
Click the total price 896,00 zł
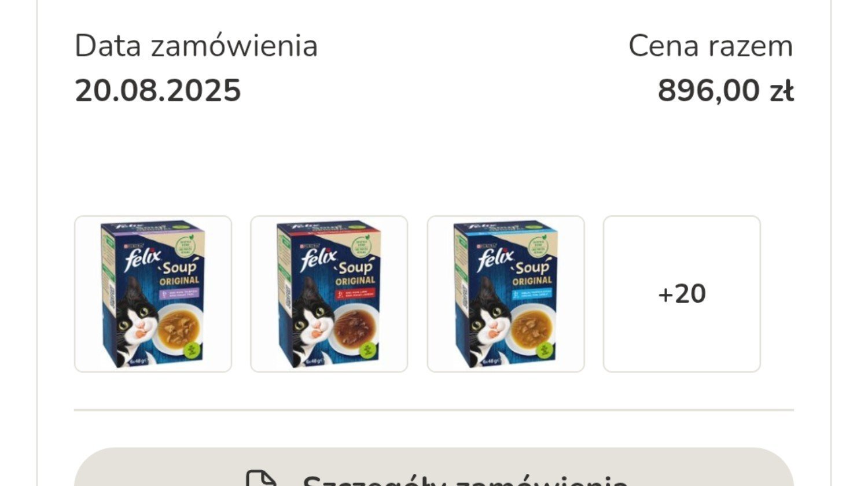click(x=726, y=91)
